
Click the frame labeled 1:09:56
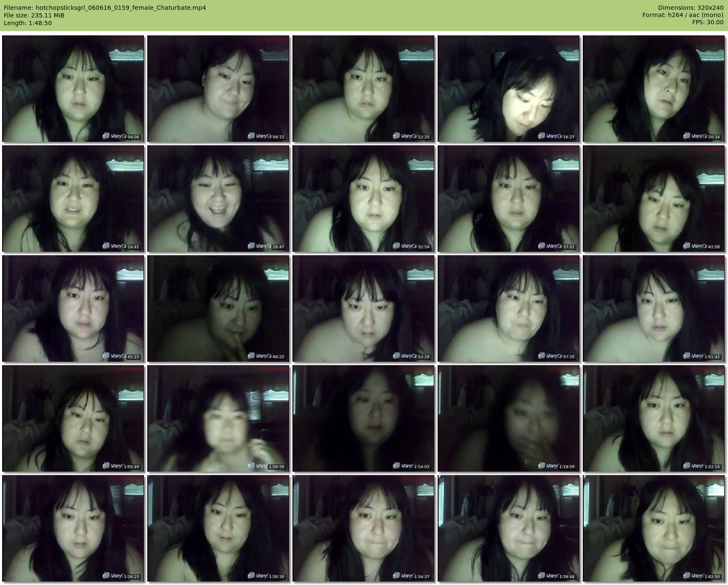218,418
